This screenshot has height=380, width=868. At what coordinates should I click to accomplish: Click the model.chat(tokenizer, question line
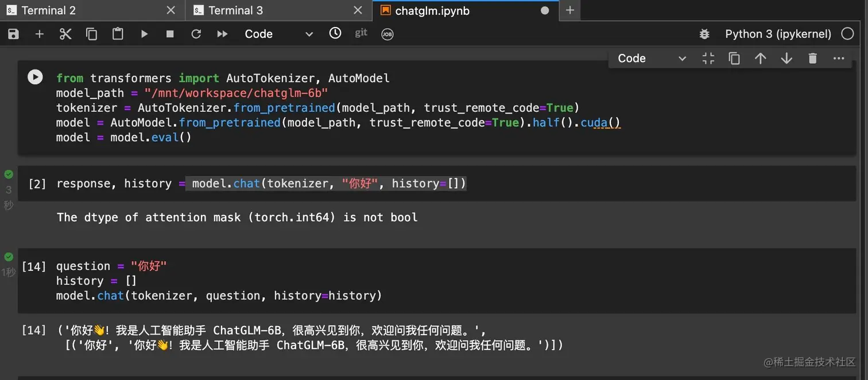[219, 296]
